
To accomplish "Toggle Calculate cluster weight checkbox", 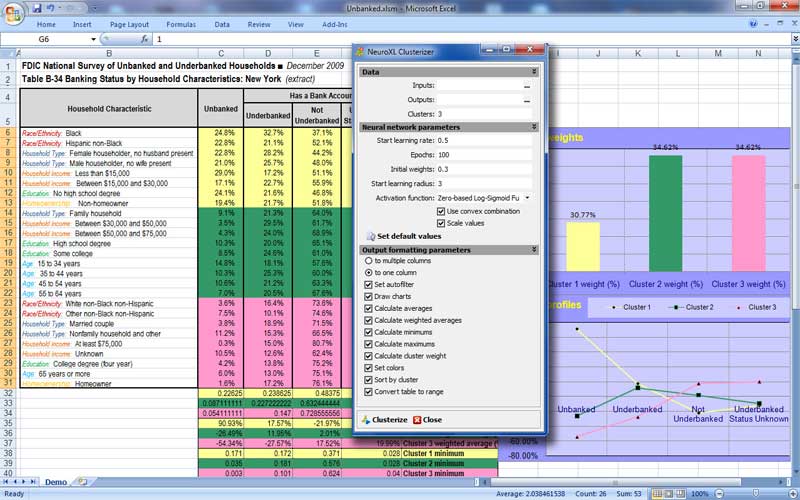I will pos(368,356).
